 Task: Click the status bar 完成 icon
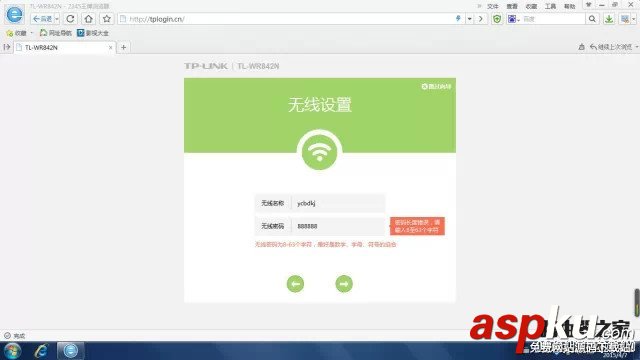click(x=7, y=336)
